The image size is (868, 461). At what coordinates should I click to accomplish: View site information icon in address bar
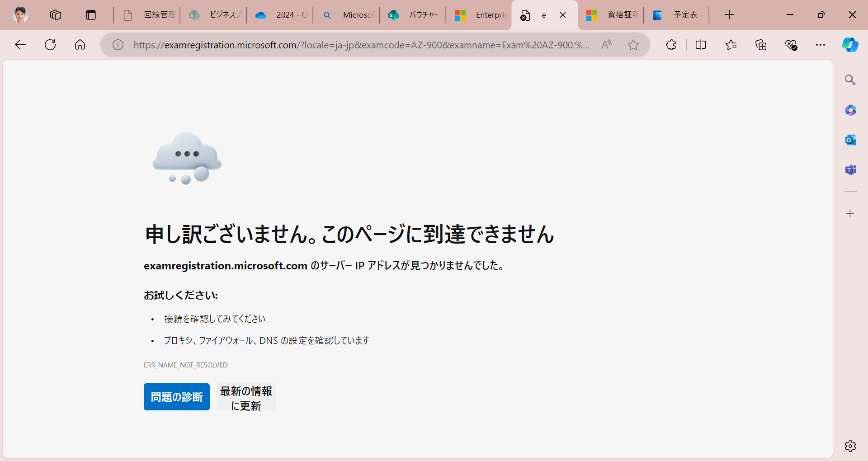(x=118, y=45)
